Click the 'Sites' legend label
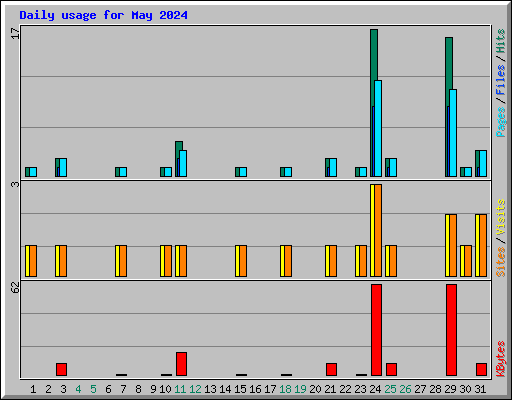The height and width of the screenshot is (400, 512). click(501, 262)
